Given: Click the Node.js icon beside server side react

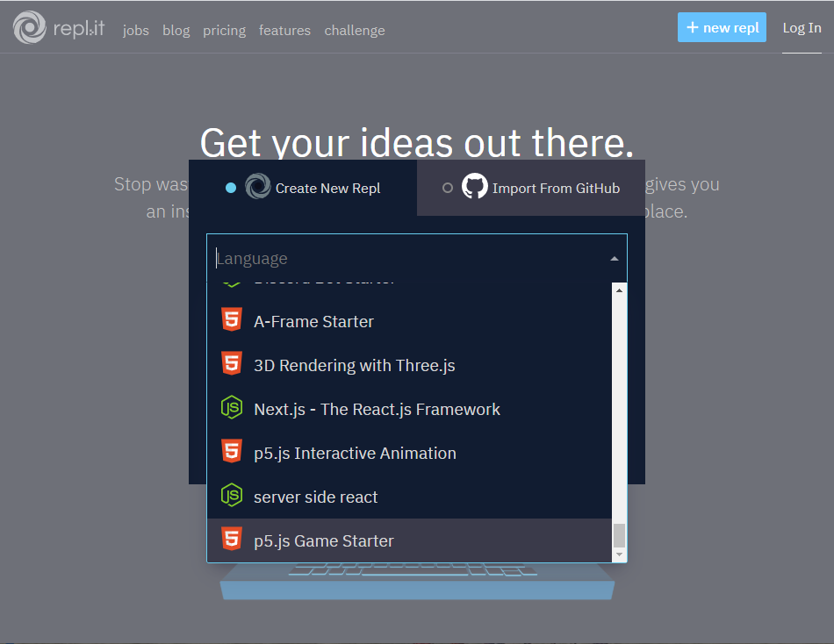Looking at the screenshot, I should coord(232,495).
